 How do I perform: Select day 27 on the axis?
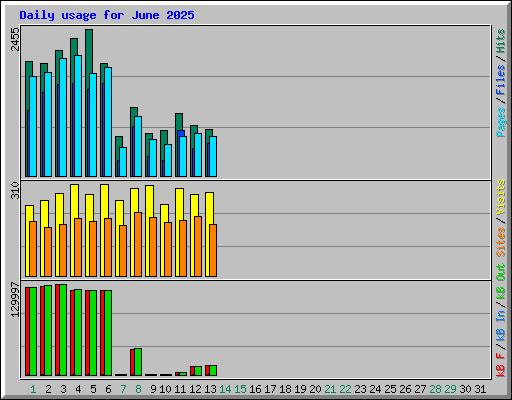pos(420,389)
